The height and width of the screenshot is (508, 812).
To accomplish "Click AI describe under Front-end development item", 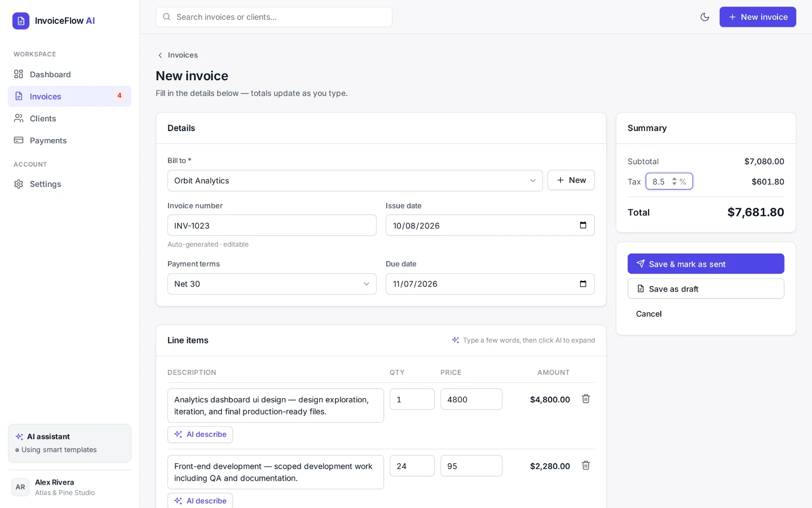I will point(200,500).
